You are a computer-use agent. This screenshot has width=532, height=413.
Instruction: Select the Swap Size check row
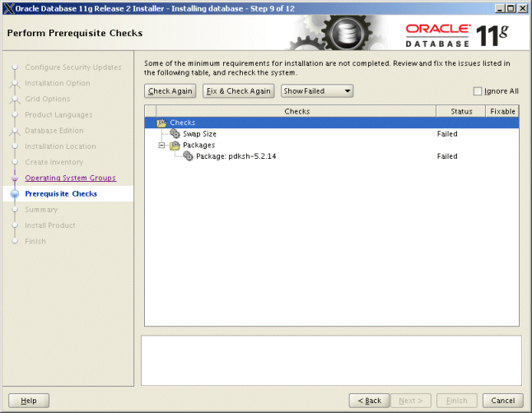pyautogui.click(x=332, y=134)
